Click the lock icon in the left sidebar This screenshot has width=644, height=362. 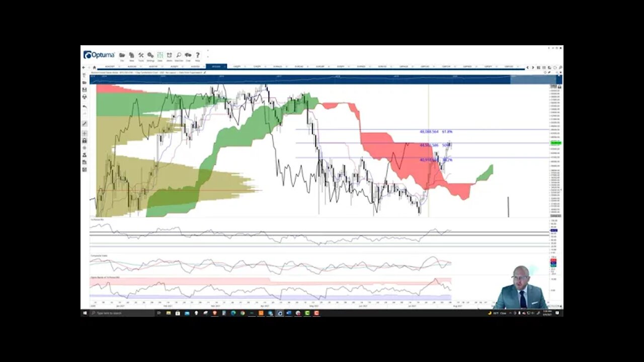[84, 141]
